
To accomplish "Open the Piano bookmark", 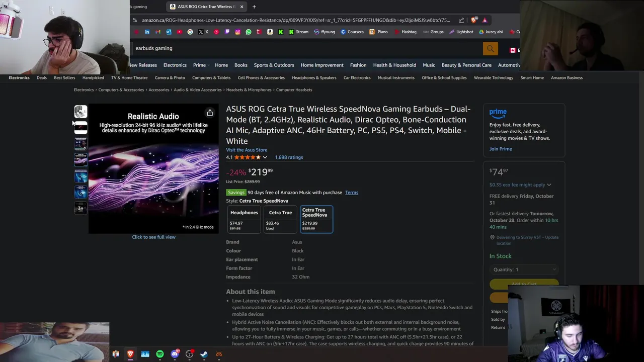I will click(x=378, y=32).
